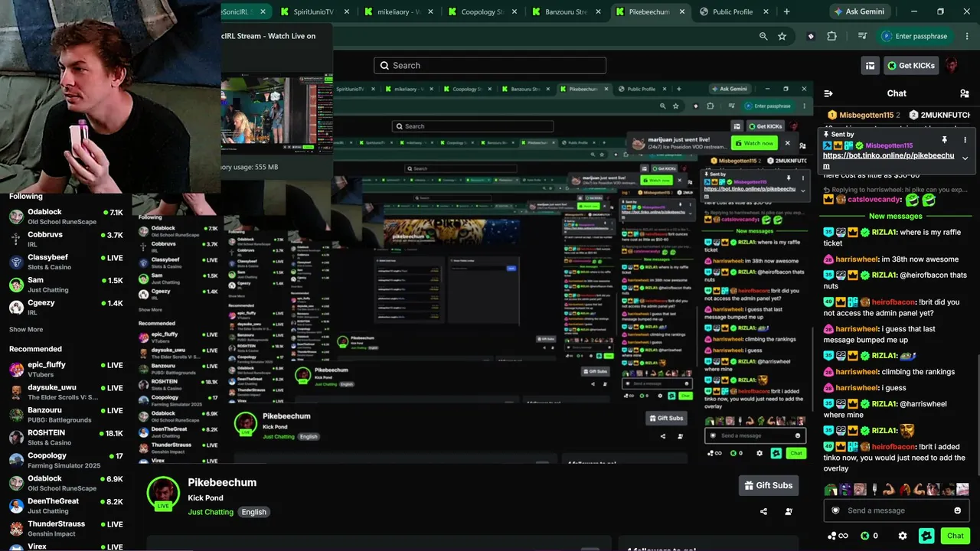Check the channel points infinity icon
980x551 pixels.
pos(838,536)
